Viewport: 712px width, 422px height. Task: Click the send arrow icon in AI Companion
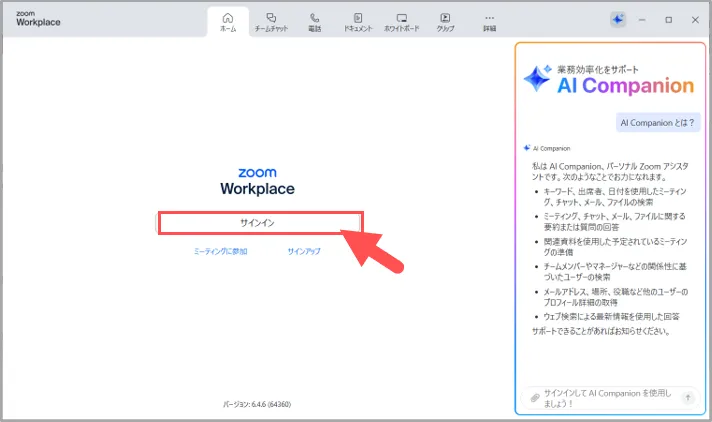(x=688, y=398)
